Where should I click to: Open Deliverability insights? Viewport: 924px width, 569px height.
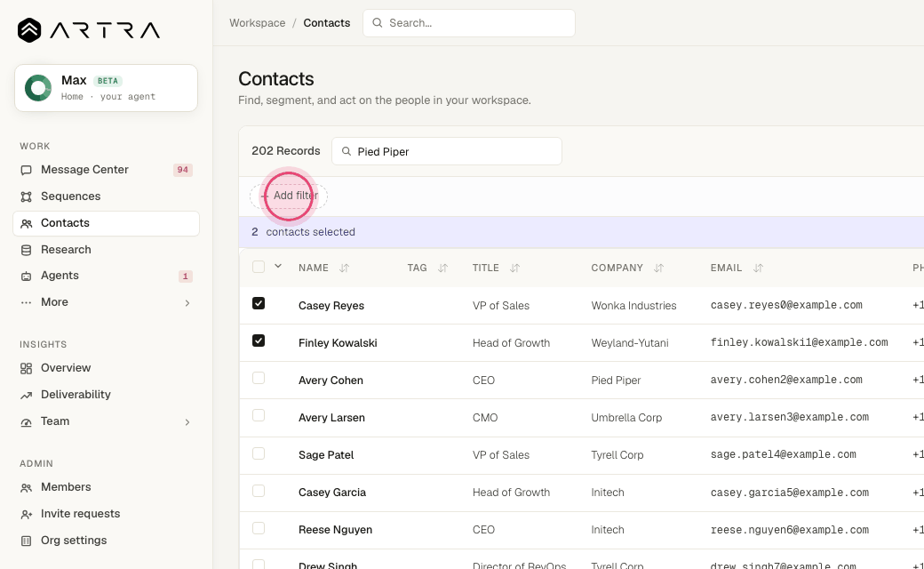coord(106,395)
